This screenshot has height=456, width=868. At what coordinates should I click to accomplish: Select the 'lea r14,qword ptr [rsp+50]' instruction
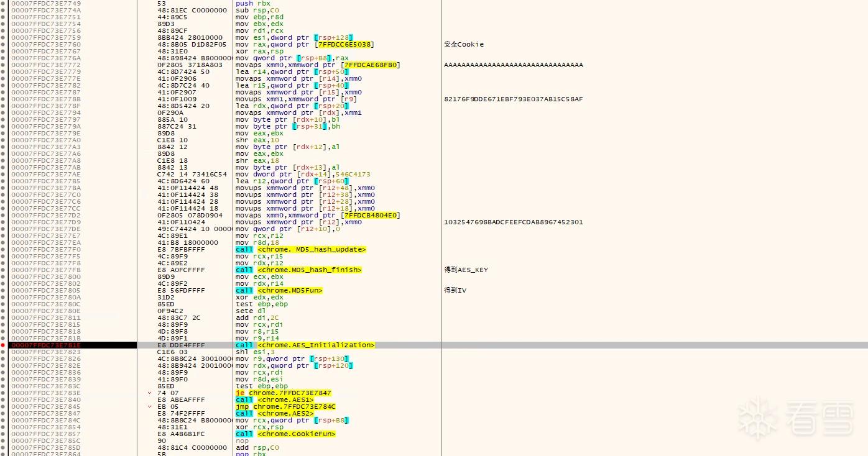(x=292, y=71)
